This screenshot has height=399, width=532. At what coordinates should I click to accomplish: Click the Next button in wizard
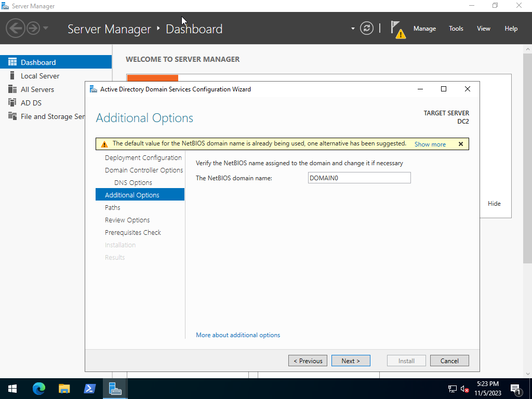click(351, 361)
